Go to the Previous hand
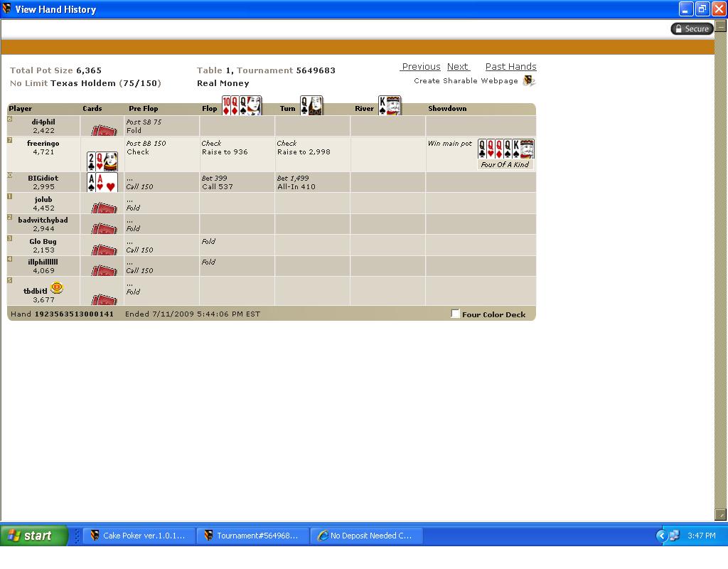 pyautogui.click(x=421, y=67)
